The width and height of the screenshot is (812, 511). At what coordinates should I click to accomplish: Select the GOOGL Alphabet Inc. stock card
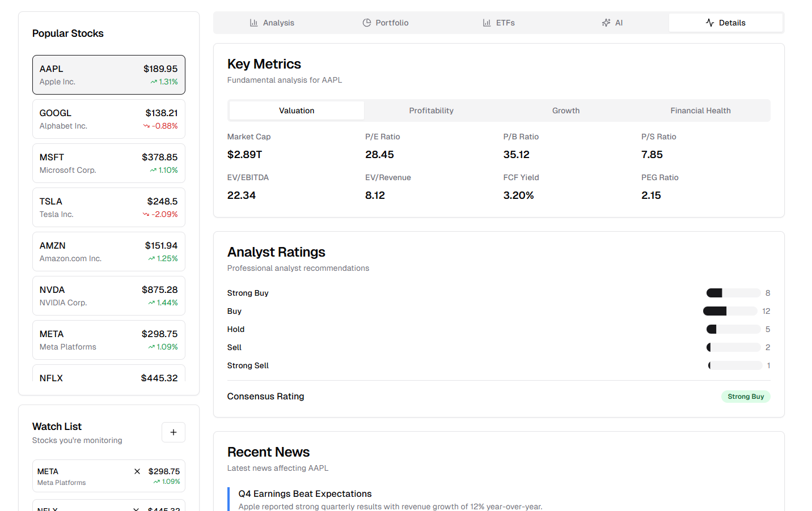109,119
